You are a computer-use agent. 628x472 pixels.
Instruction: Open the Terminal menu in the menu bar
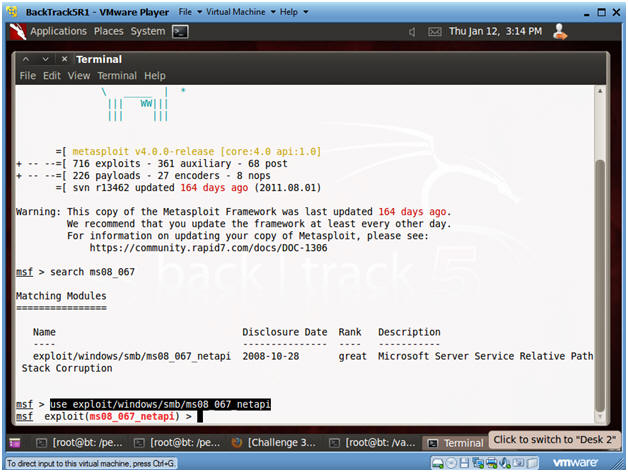pos(117,76)
